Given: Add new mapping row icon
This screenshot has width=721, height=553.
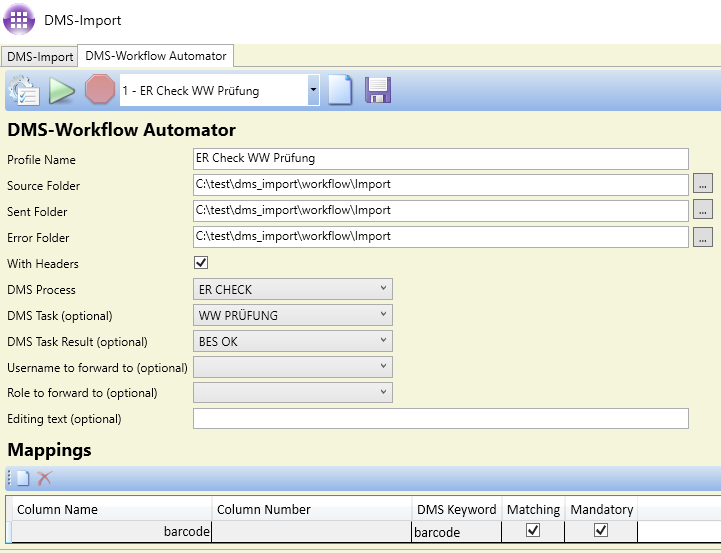Looking at the screenshot, I should (22, 478).
